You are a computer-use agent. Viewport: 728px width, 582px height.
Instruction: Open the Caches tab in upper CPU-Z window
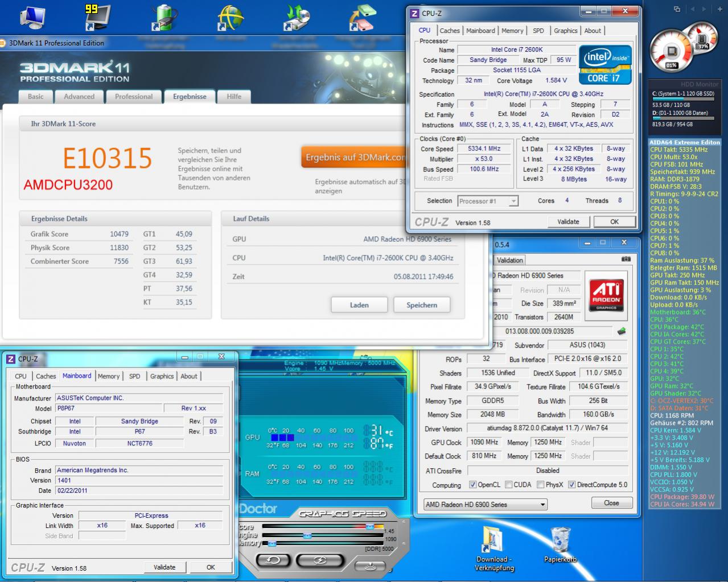450,31
